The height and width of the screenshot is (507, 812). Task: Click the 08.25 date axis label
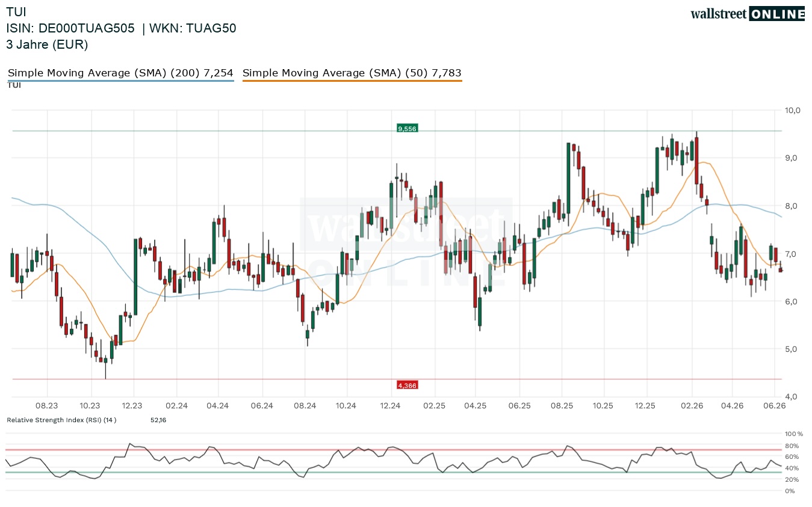[x=562, y=406]
